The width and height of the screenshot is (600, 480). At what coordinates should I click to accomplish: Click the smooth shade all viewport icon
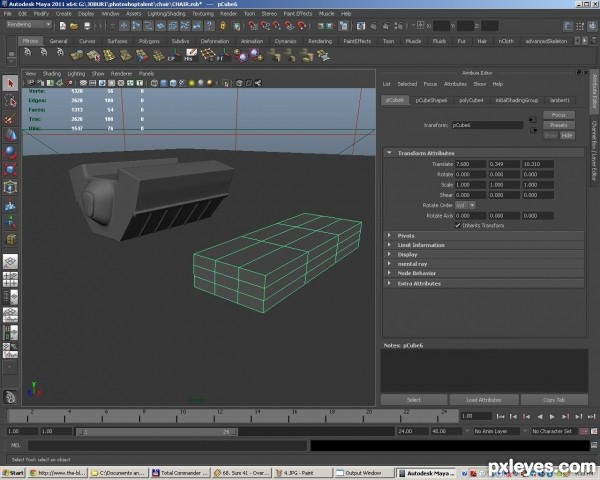(164, 83)
